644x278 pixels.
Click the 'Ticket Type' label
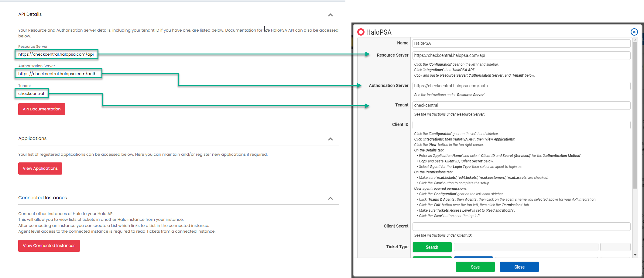(397, 247)
